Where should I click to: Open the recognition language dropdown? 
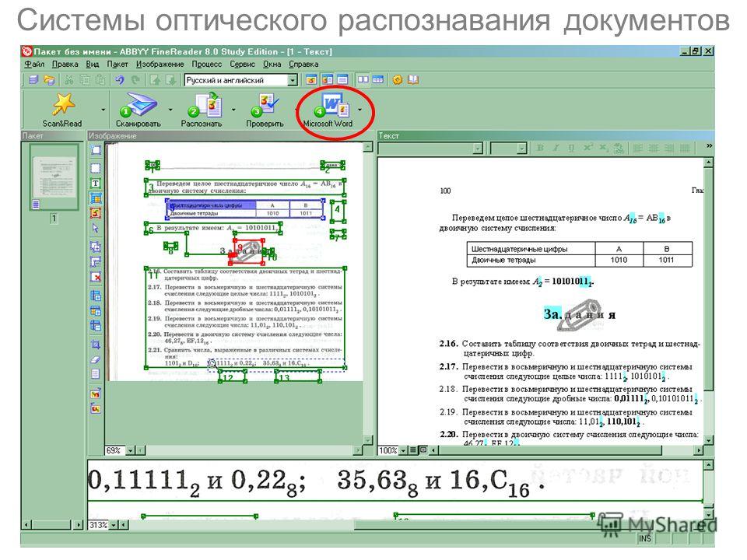tap(293, 80)
